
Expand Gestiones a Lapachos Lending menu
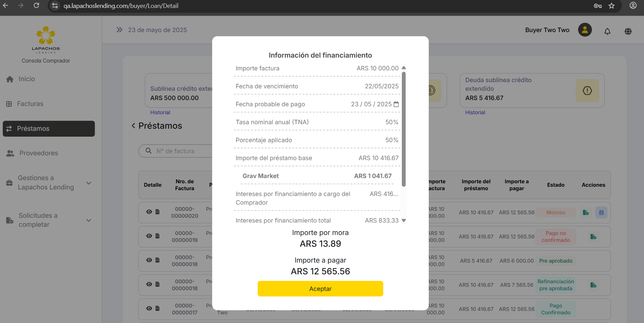(x=89, y=183)
